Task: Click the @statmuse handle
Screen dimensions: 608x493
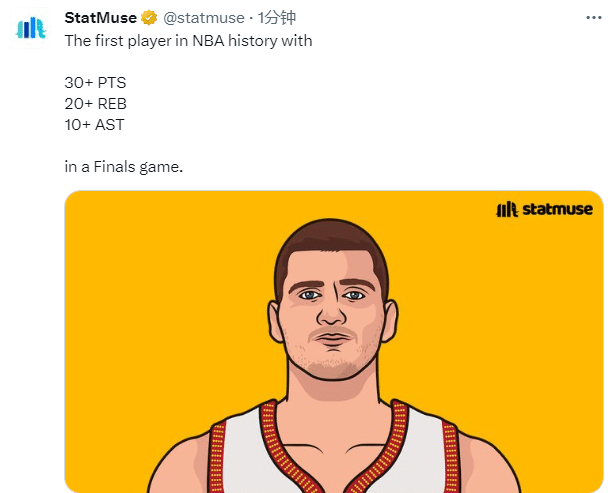Action: pos(203,18)
